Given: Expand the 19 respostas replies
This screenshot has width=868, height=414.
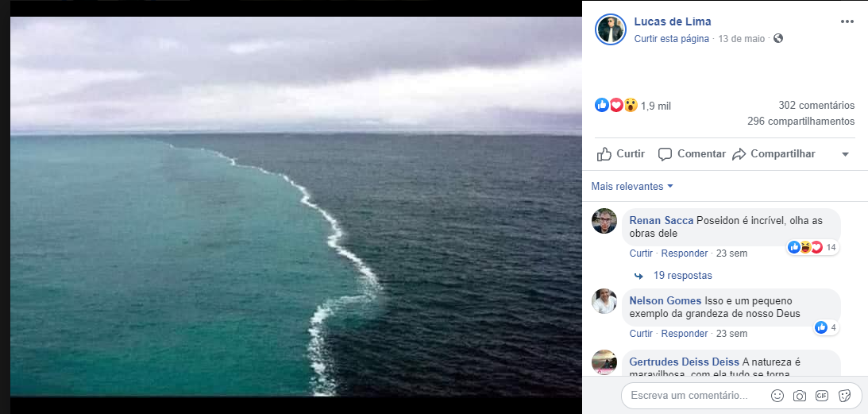Looking at the screenshot, I should pos(682,276).
